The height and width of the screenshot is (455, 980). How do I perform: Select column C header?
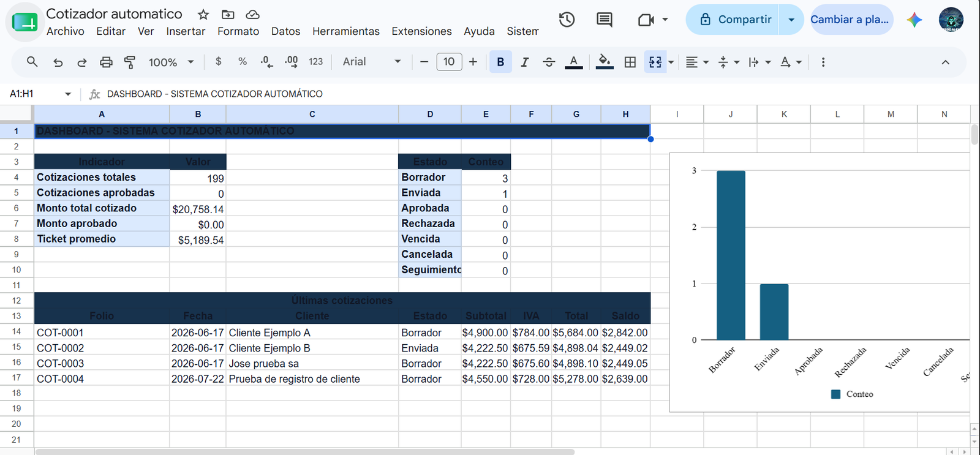click(312, 114)
